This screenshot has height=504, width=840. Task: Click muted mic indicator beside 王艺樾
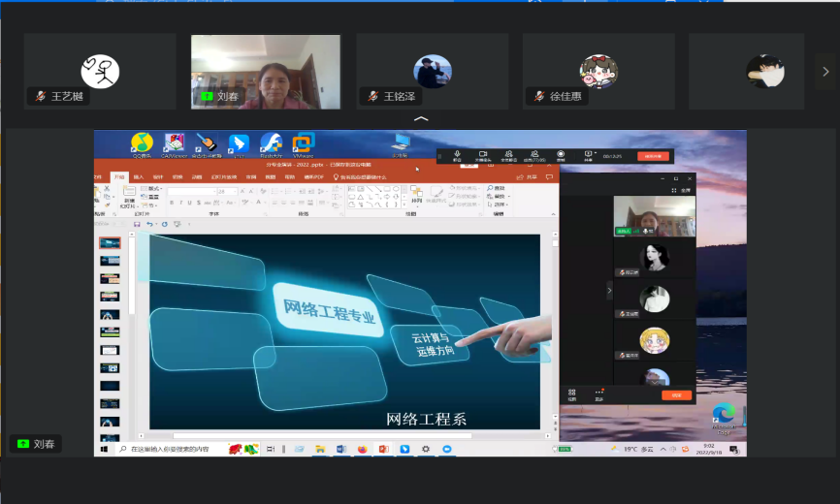pos(41,97)
